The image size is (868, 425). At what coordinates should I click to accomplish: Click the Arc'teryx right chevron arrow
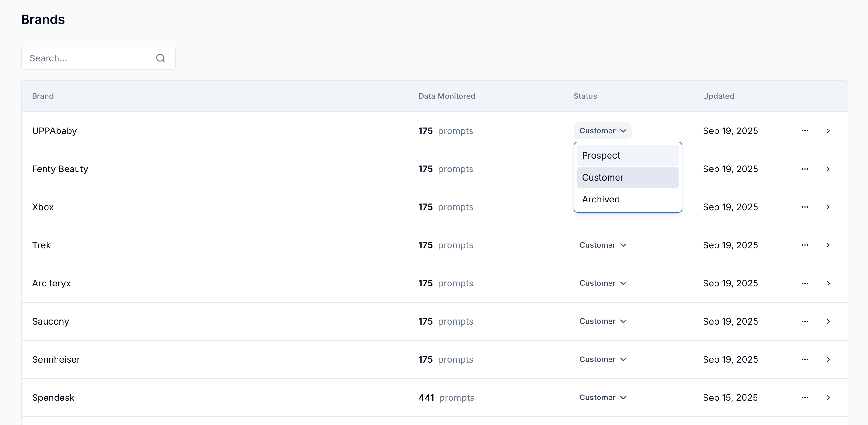tap(828, 283)
